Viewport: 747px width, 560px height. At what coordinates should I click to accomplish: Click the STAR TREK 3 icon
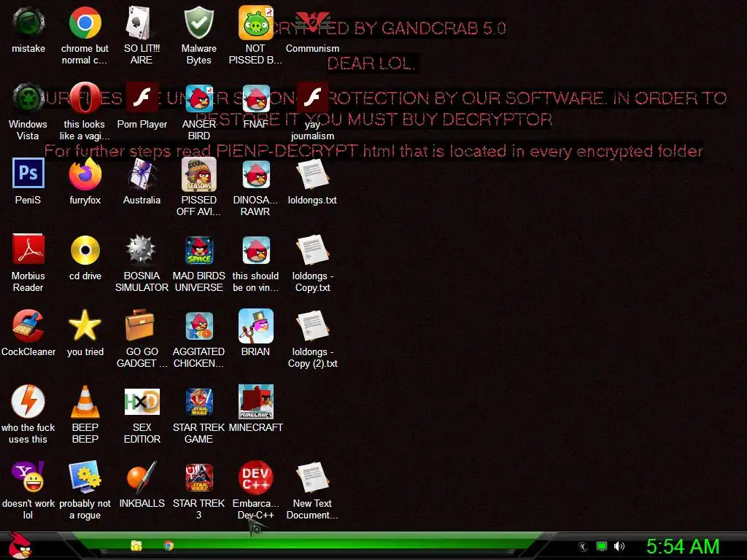198,477
